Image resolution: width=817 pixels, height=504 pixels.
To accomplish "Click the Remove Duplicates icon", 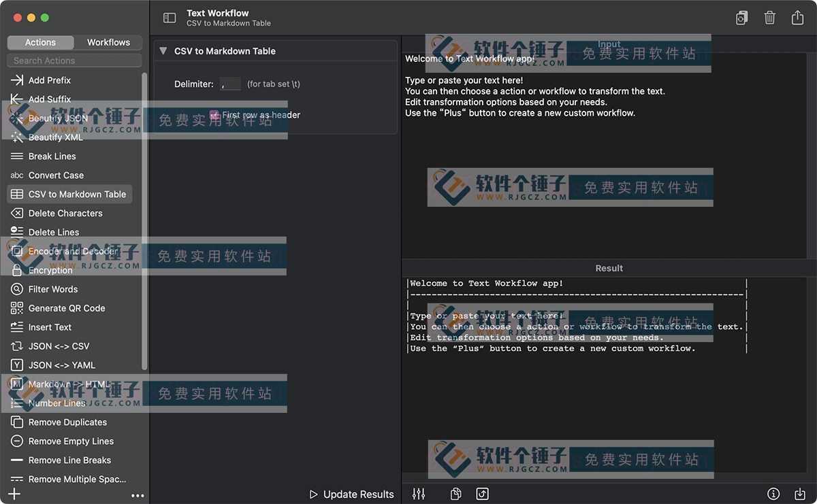I will pyautogui.click(x=17, y=422).
